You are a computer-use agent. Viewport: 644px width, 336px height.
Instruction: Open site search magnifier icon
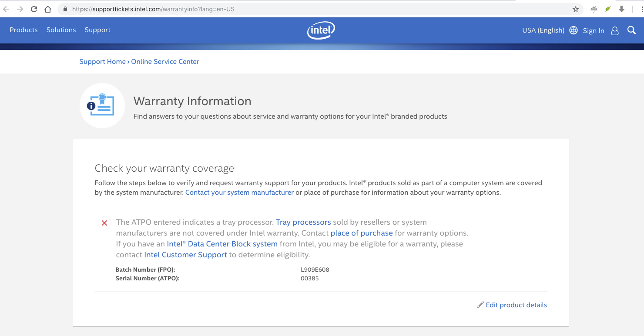(631, 30)
